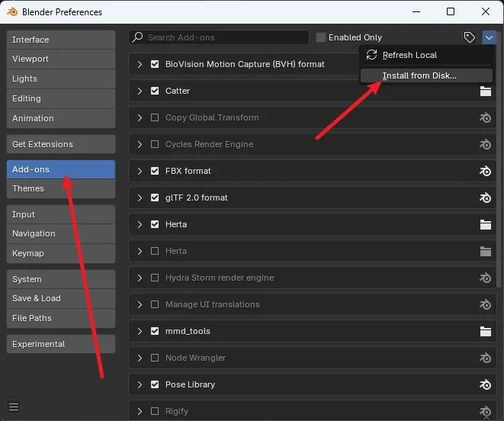
Task: Enable Cycles Render Engine checkbox
Action: point(155,144)
